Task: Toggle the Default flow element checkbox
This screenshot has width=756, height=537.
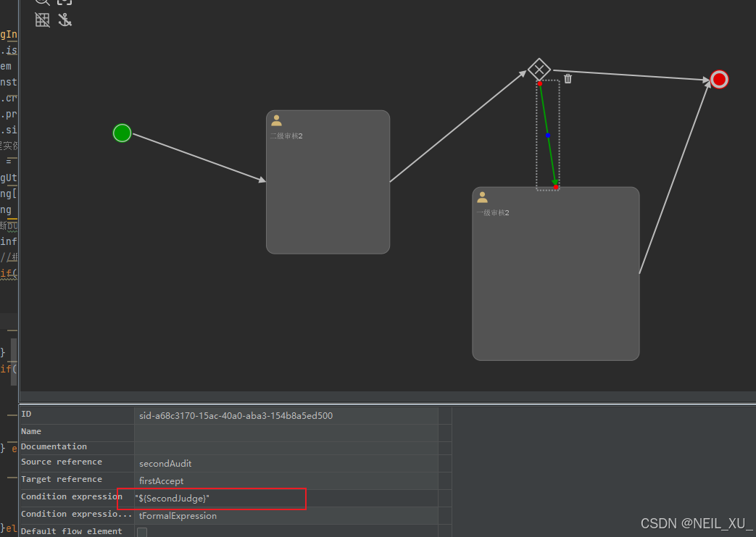Action: (142, 532)
